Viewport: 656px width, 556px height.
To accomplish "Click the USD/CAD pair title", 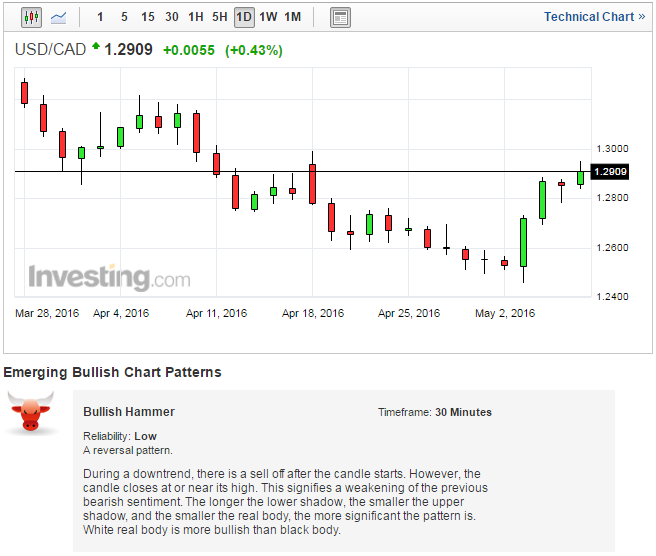I will 50,49.
